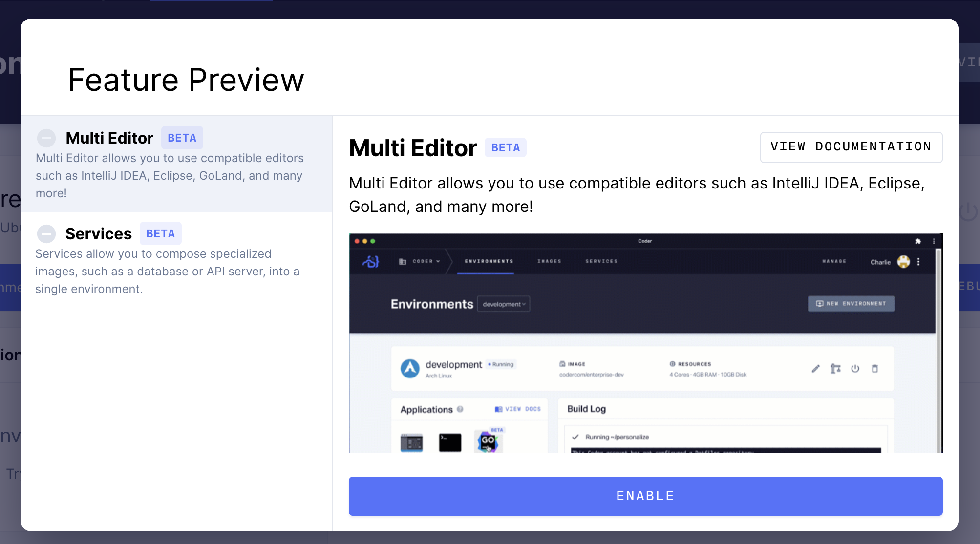The height and width of the screenshot is (544, 980).
Task: Click trash delete icon for development environment
Action: [x=875, y=369]
